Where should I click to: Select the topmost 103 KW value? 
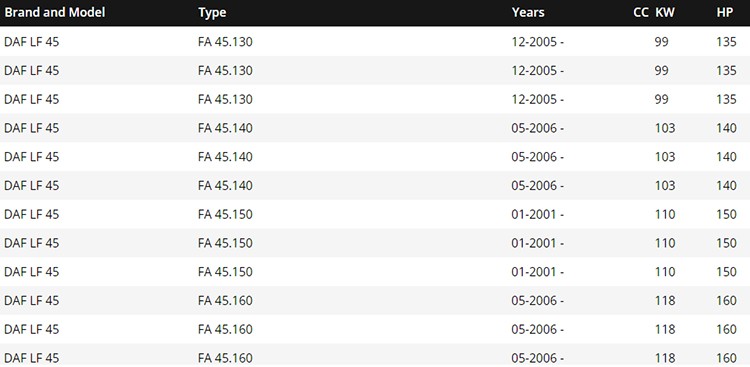(x=665, y=128)
